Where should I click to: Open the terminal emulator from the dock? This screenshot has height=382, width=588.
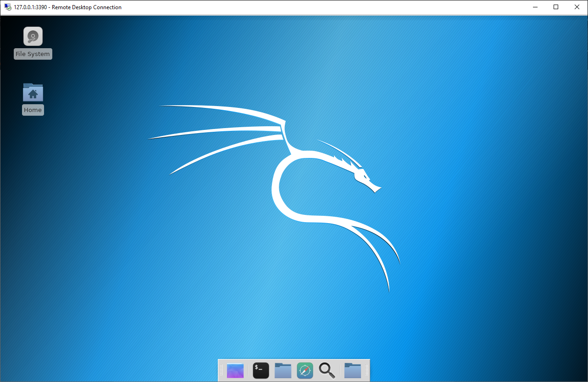[x=261, y=370]
